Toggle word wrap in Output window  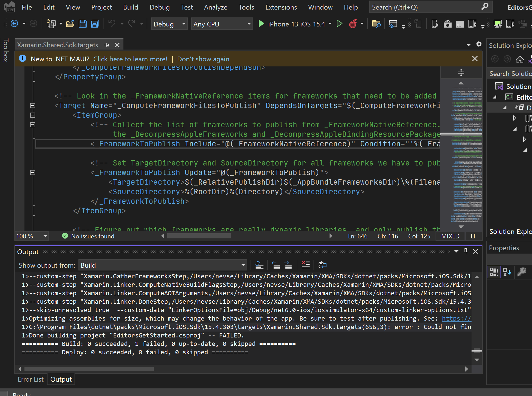point(322,265)
